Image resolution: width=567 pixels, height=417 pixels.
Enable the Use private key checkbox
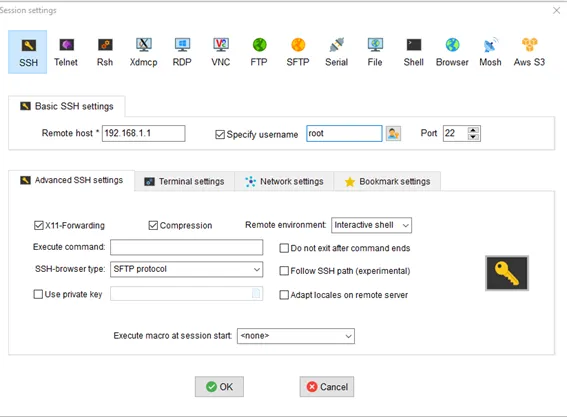(x=38, y=294)
